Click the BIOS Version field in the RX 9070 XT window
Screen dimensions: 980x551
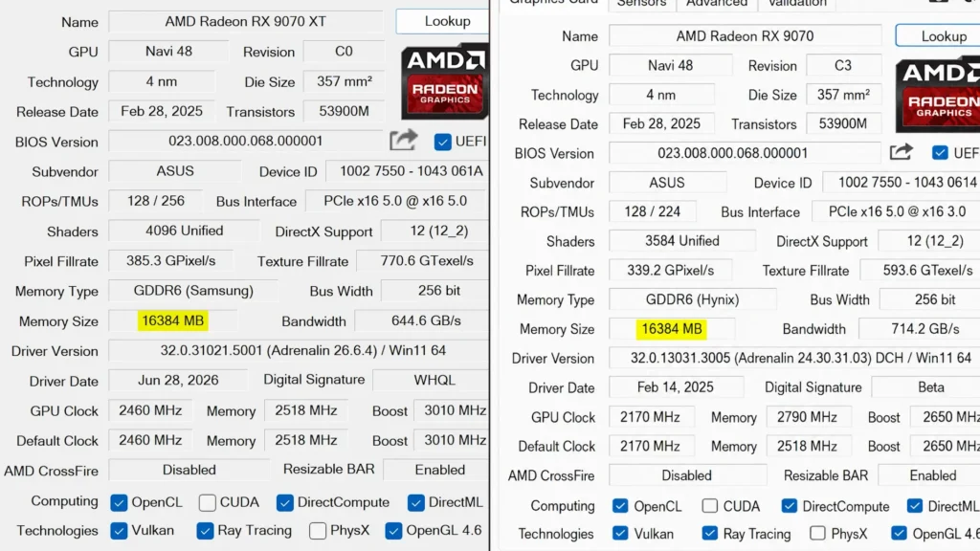tap(246, 142)
